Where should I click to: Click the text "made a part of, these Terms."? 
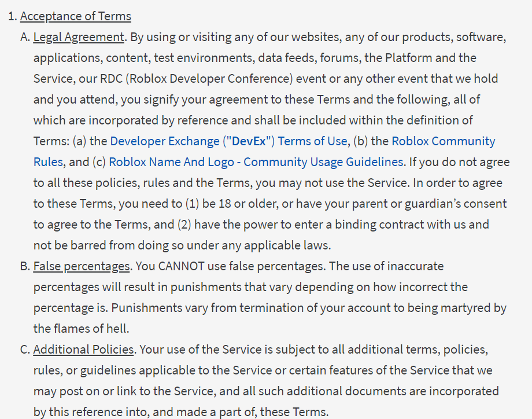click(x=253, y=412)
